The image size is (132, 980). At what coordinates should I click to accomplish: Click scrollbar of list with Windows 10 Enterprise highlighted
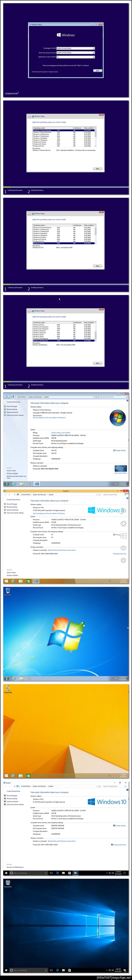(x=95, y=331)
